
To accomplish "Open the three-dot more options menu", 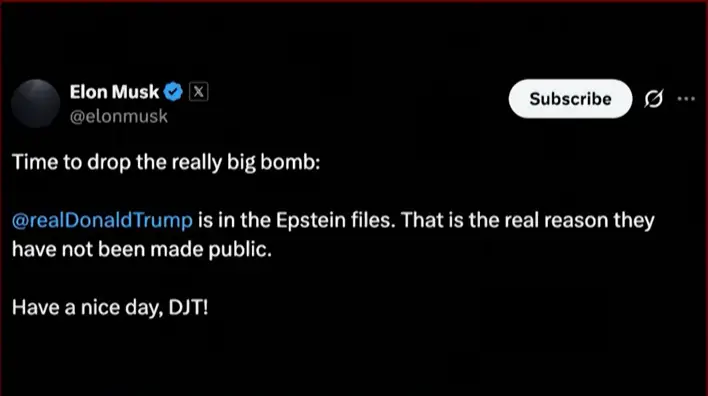I will click(686, 99).
